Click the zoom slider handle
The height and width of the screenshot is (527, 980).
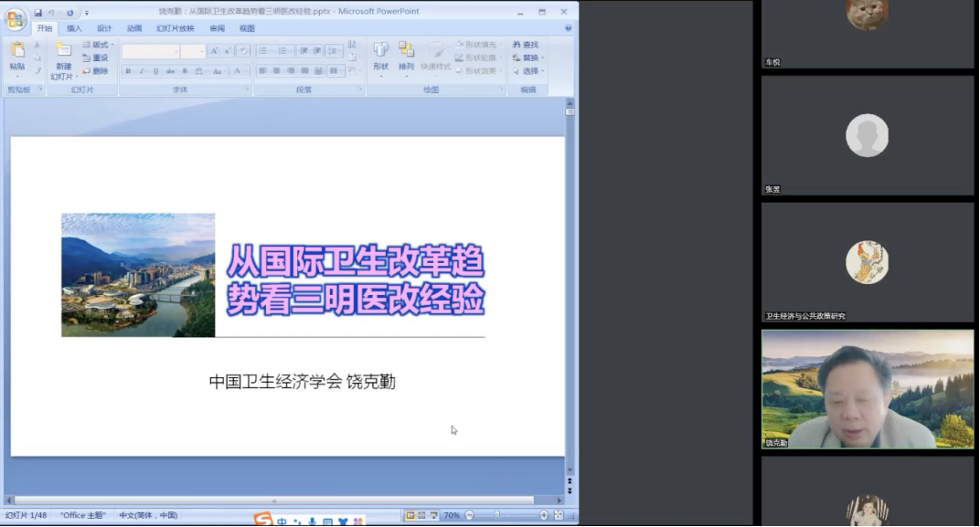click(497, 515)
